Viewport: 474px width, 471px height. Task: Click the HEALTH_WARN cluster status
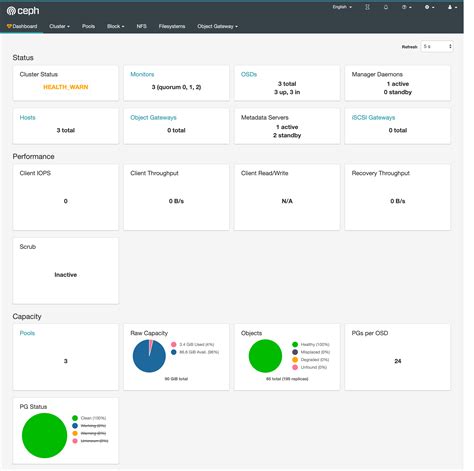click(66, 87)
